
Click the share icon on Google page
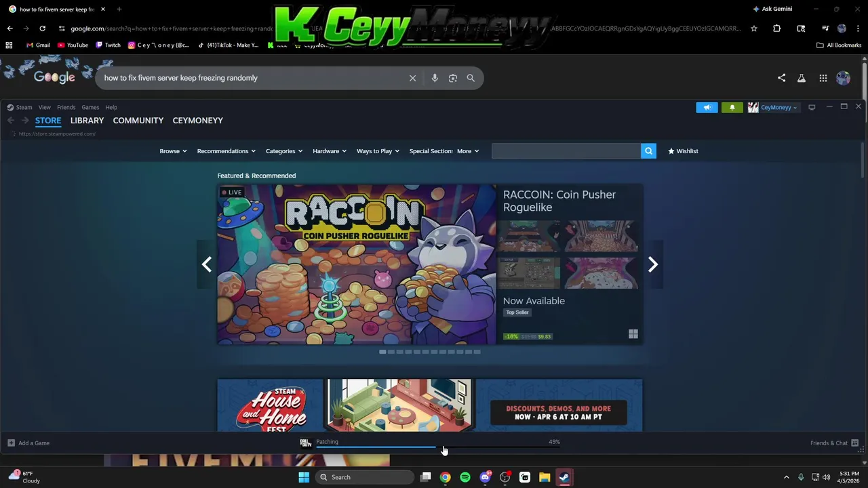tap(781, 78)
